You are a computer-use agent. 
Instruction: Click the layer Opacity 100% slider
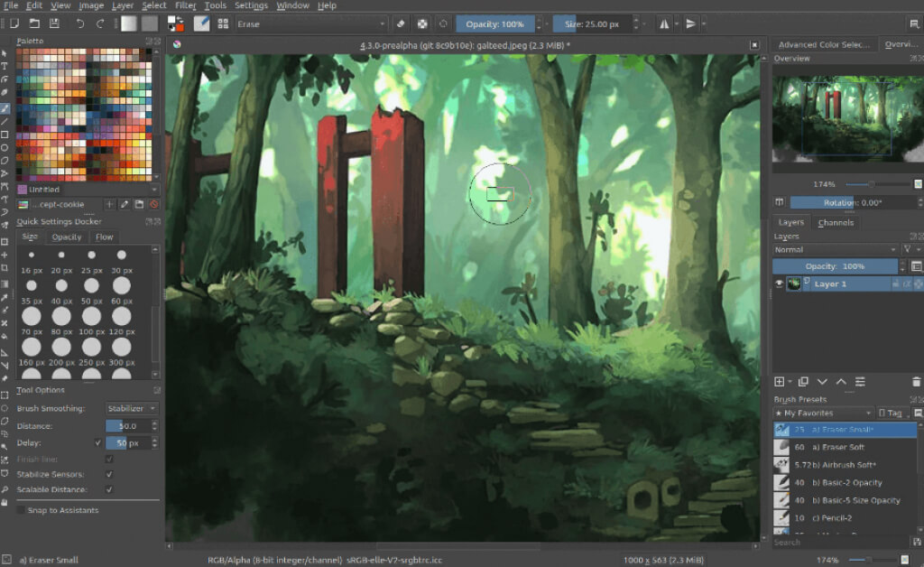click(835, 266)
